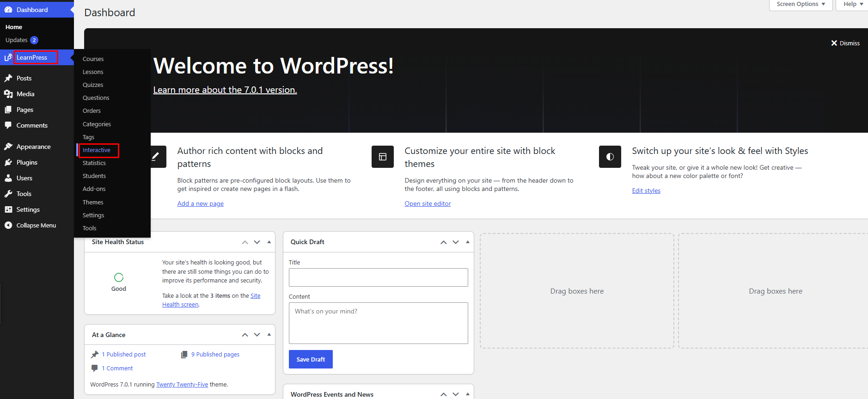Open Themes in LearnPress submenu
This screenshot has height=399, width=868.
click(x=93, y=203)
